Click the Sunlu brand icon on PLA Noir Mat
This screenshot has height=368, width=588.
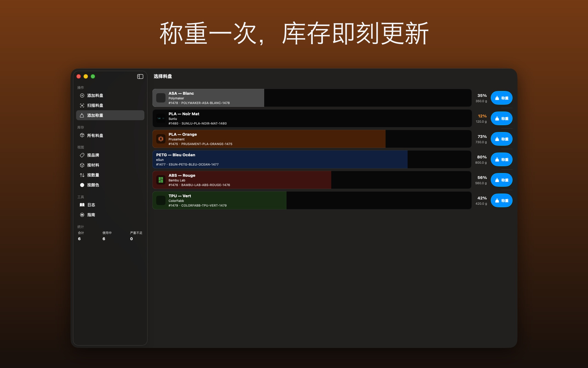point(161,118)
